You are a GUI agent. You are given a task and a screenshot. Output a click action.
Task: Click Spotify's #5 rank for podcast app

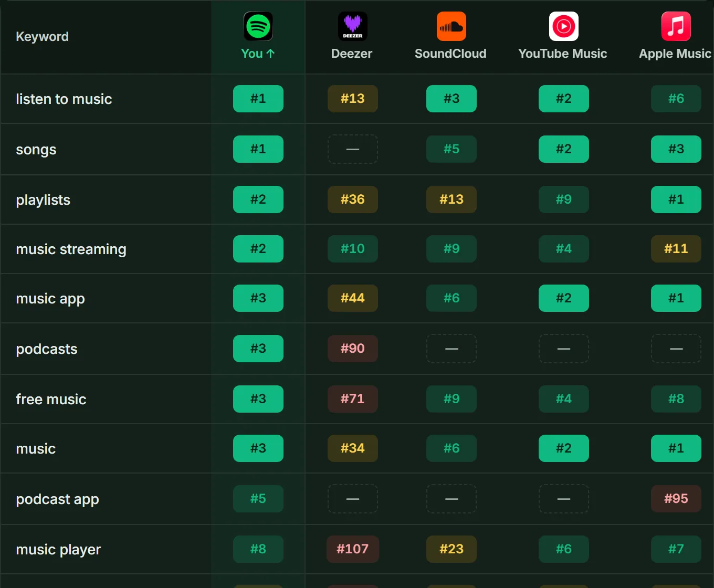point(258,499)
